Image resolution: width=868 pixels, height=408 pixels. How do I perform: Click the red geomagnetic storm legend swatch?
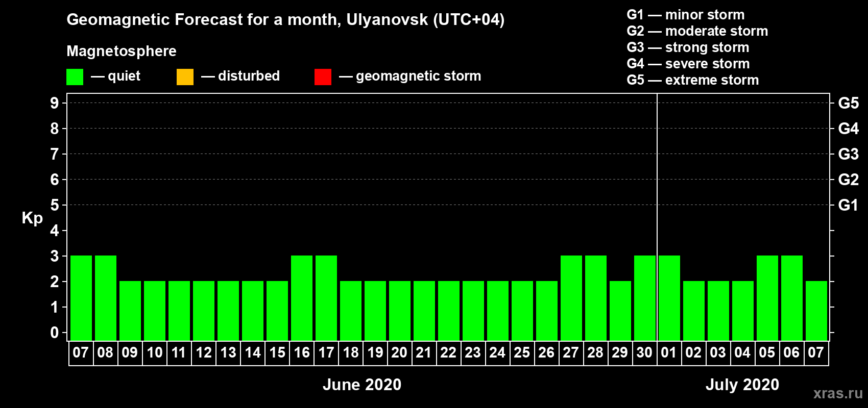coord(323,77)
